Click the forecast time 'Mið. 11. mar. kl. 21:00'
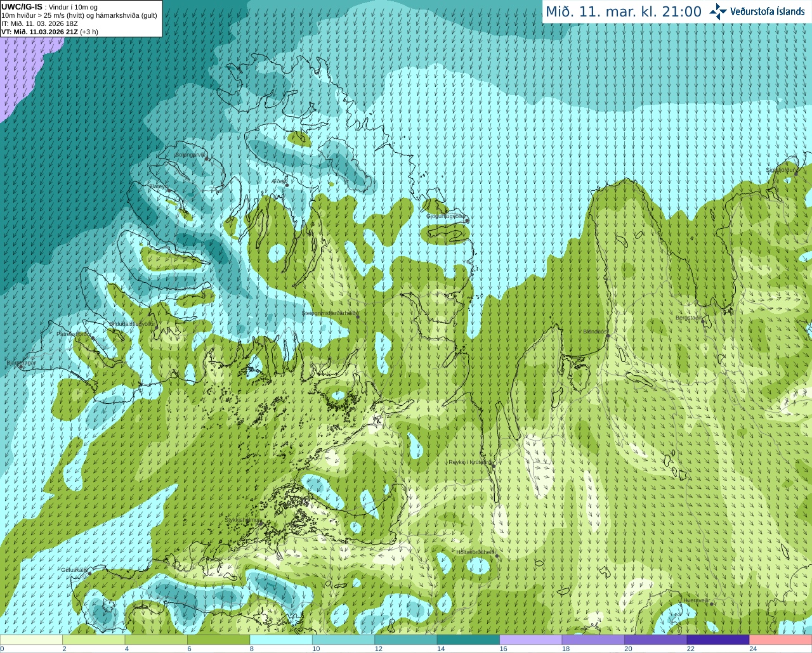 [624, 11]
